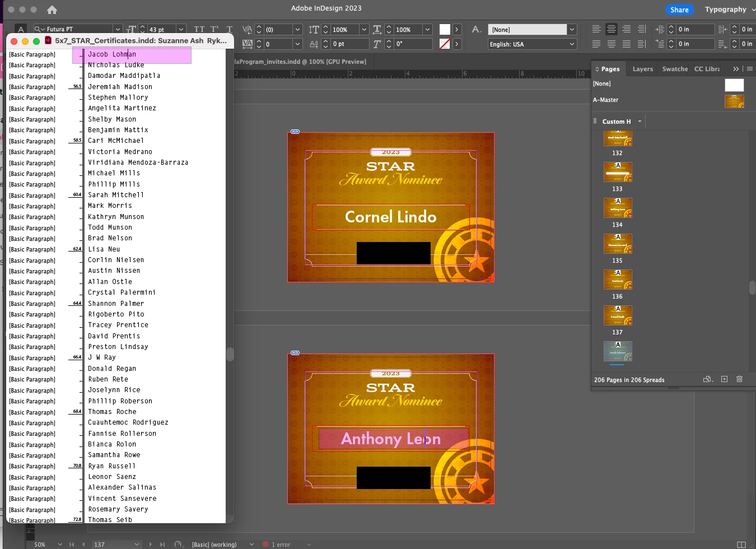The width and height of the screenshot is (756, 549).
Task: Select the [None] master row
Action: (668, 84)
